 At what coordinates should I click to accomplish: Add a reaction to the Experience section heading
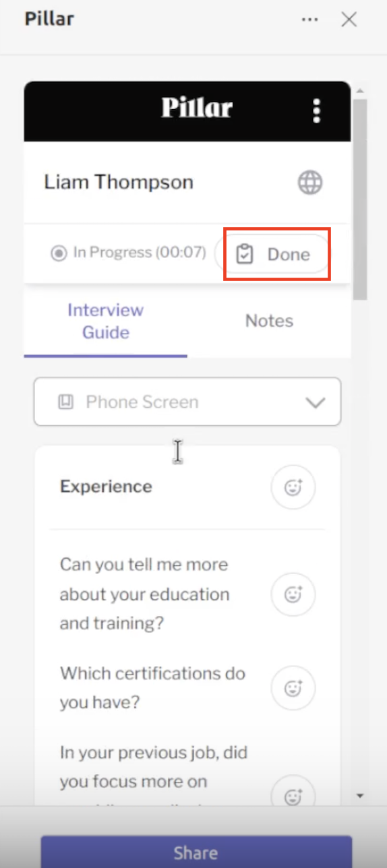pos(293,487)
